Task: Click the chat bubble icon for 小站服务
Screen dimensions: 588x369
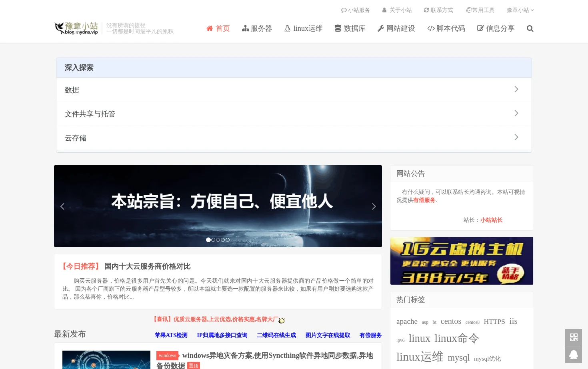Action: 344,10
